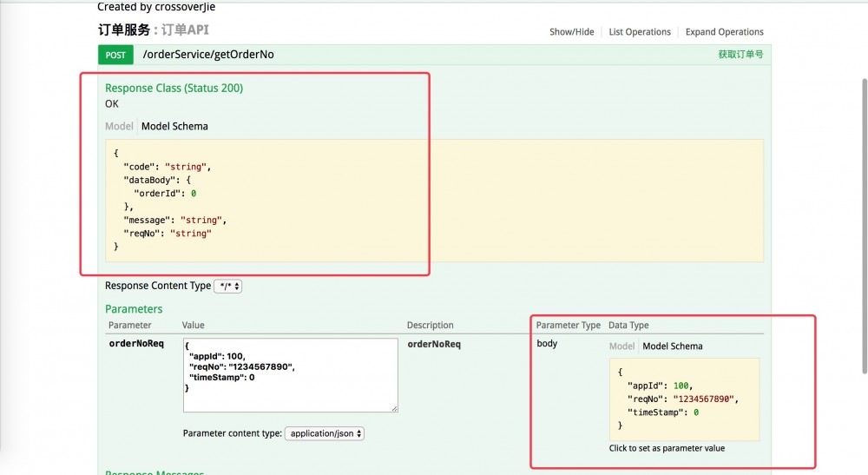Viewport: 868px width, 475px height.
Task: Open the Response Content Type dropdown
Action: coord(227,286)
